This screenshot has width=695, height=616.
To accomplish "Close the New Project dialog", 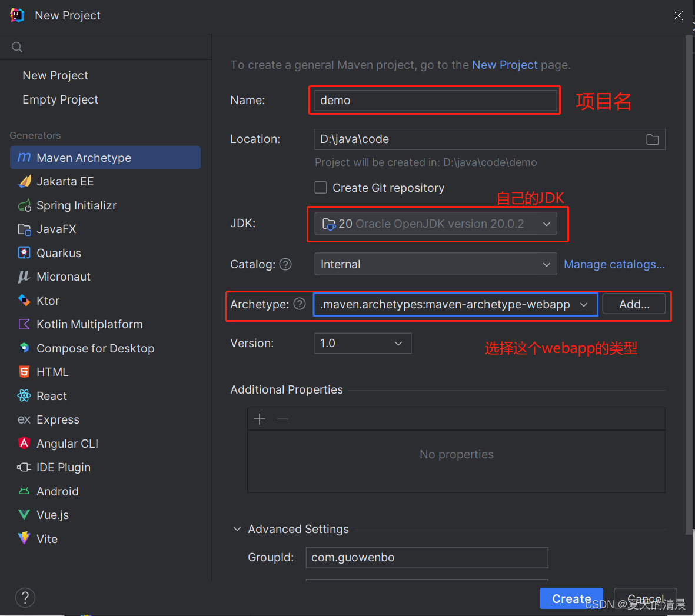I will click(678, 15).
